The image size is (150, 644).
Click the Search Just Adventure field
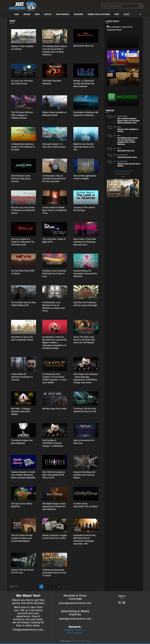coord(120,6)
